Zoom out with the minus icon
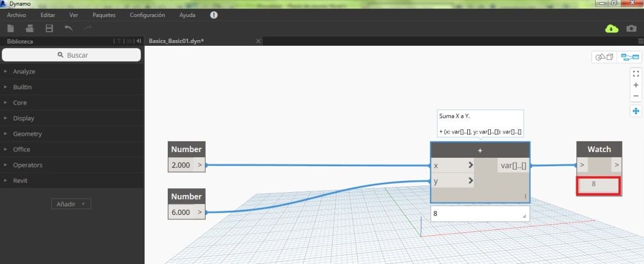The height and width of the screenshot is (264, 644). point(636,96)
